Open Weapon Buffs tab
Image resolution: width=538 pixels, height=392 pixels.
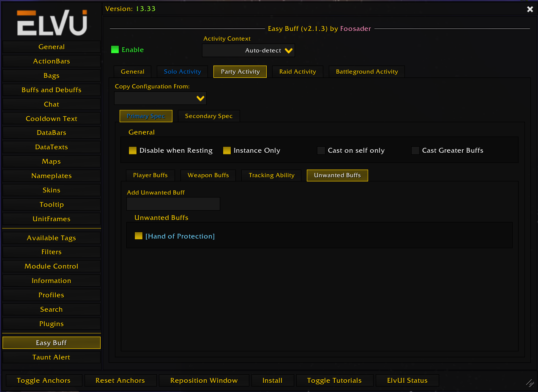(x=208, y=175)
